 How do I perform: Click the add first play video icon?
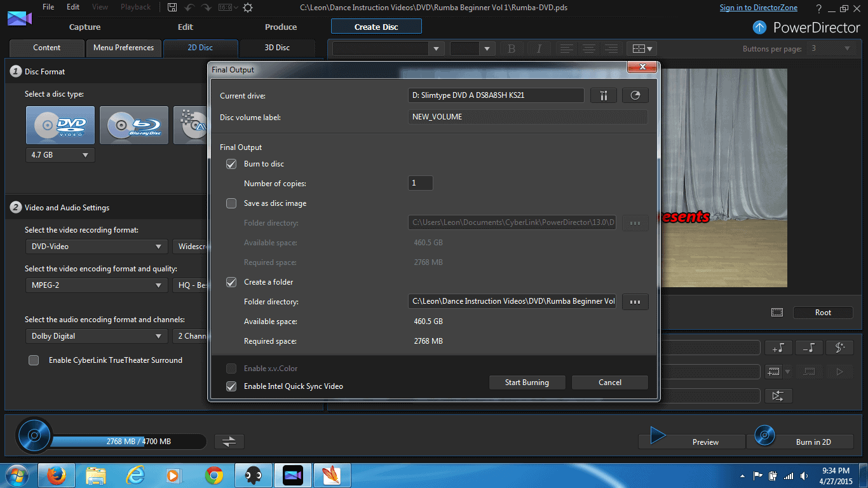[x=773, y=372]
